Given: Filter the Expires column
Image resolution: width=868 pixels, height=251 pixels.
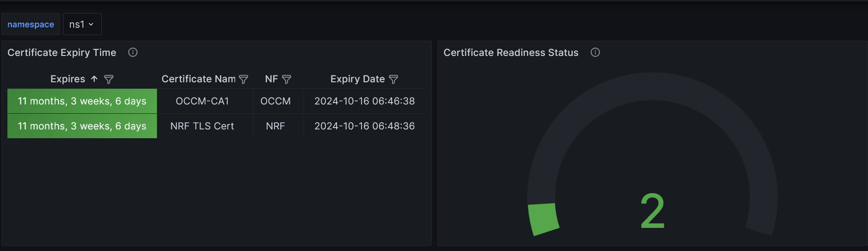Looking at the screenshot, I should [109, 80].
